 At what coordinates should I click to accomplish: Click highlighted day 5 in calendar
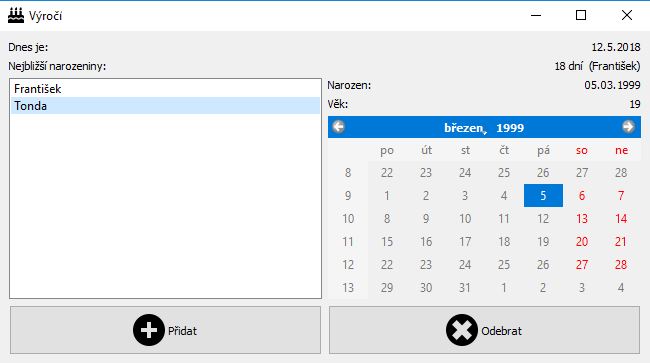543,196
